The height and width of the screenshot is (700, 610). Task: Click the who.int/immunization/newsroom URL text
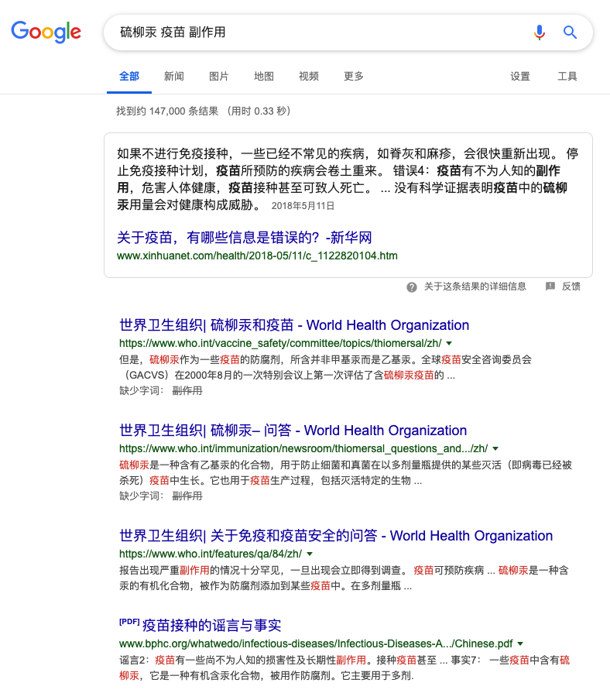[x=303, y=448]
